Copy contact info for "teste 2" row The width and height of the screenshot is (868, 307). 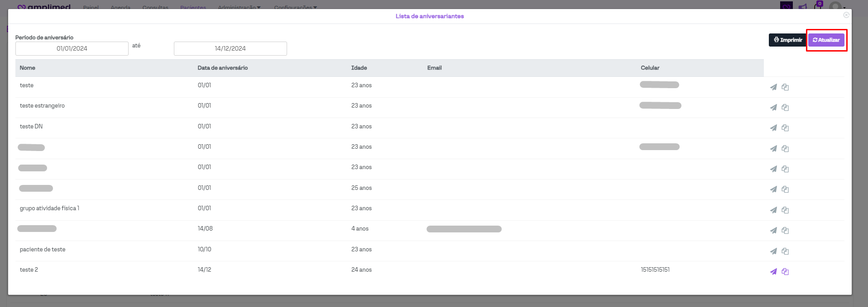(785, 272)
